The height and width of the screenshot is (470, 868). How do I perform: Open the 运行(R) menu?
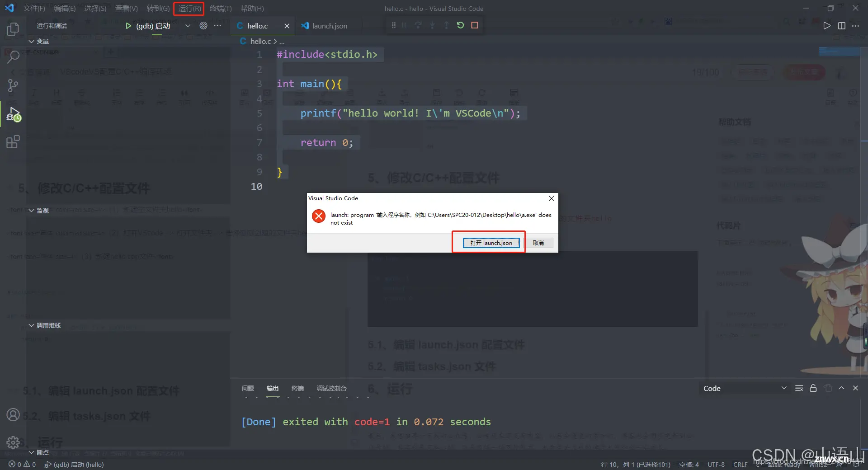[x=189, y=9]
